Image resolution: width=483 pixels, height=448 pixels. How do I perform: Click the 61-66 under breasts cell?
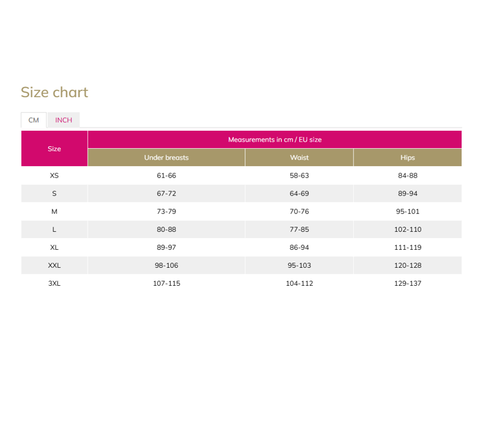click(166, 176)
